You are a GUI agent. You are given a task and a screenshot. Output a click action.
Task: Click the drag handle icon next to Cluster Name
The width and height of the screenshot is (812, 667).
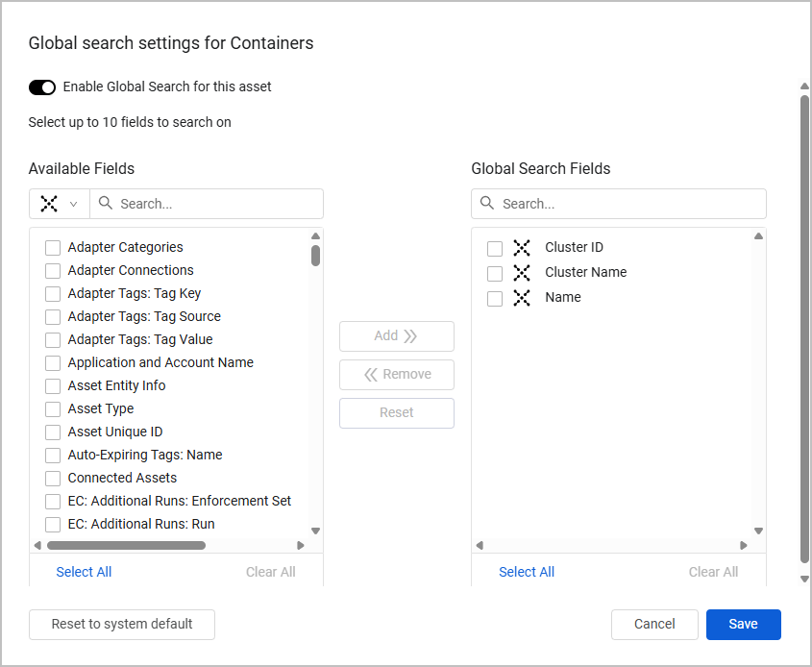pyautogui.click(x=521, y=272)
